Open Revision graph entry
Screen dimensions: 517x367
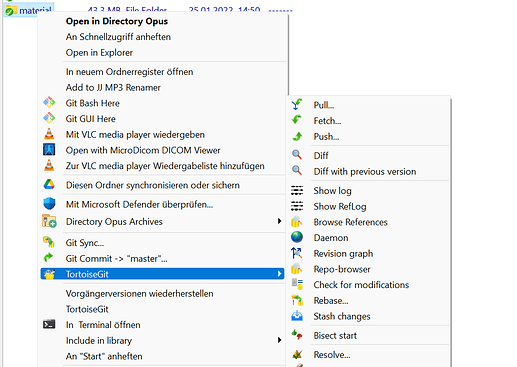[343, 254]
